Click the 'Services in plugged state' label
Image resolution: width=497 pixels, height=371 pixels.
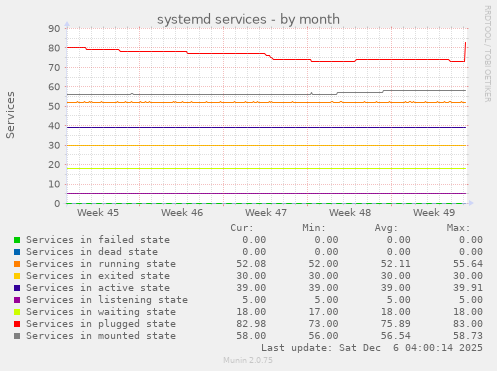pyautogui.click(x=101, y=324)
